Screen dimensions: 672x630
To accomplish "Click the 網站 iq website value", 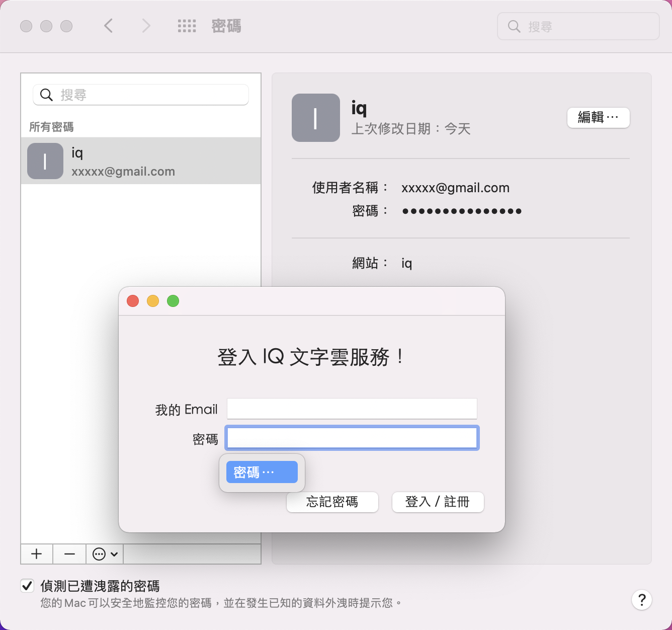I will click(406, 263).
